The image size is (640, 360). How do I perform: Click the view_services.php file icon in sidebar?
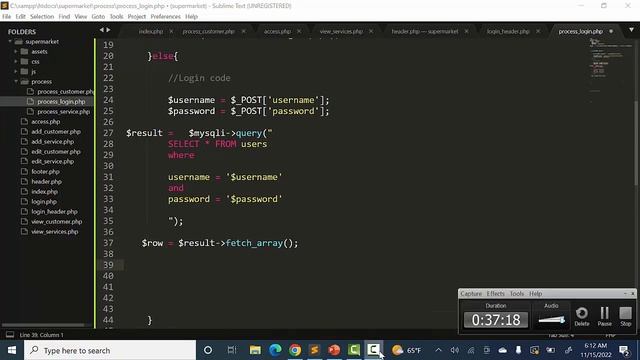[x=24, y=231]
